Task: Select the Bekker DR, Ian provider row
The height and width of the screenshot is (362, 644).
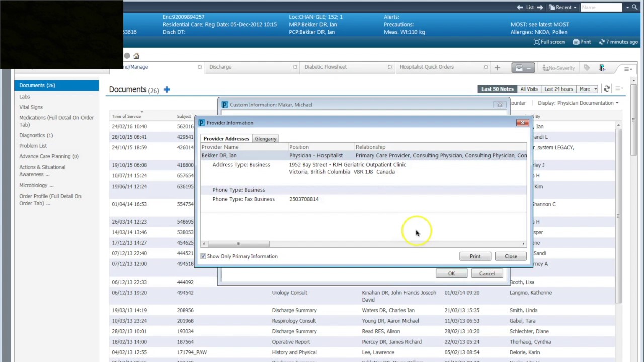Action: point(364,156)
